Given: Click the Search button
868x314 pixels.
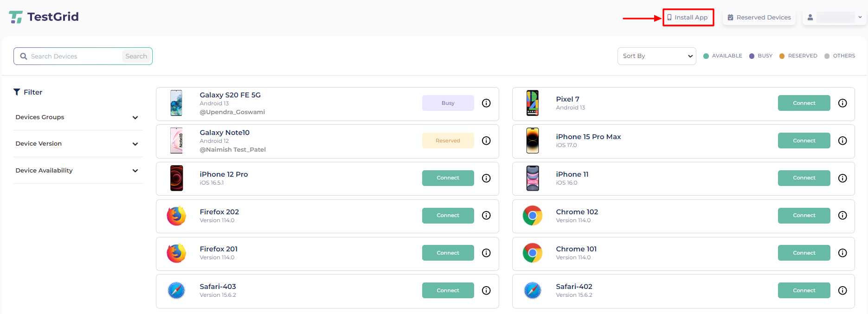Looking at the screenshot, I should tap(136, 56).
